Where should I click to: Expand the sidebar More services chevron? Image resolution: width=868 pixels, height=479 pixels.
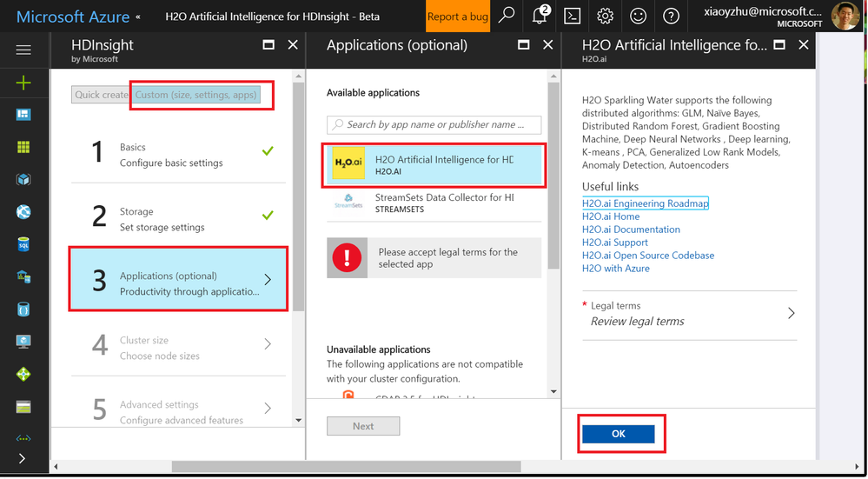pos(22,458)
